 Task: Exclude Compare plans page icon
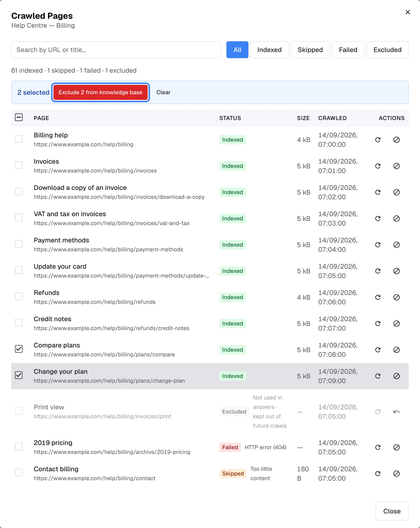[x=396, y=350]
